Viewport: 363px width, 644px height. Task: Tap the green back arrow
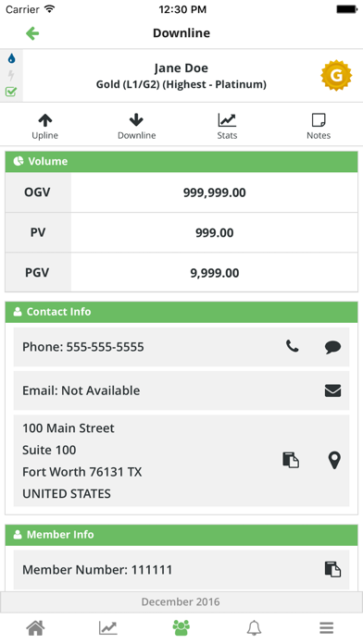click(32, 33)
